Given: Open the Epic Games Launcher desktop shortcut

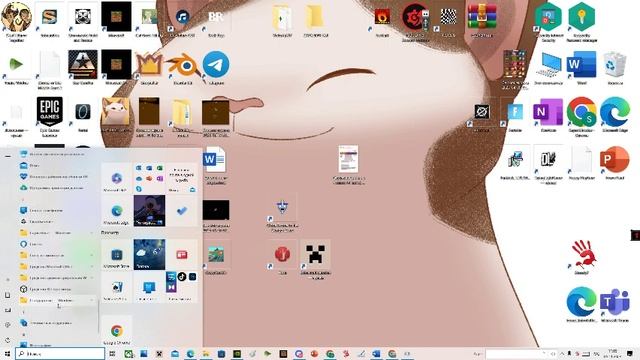Looking at the screenshot, I should [49, 111].
